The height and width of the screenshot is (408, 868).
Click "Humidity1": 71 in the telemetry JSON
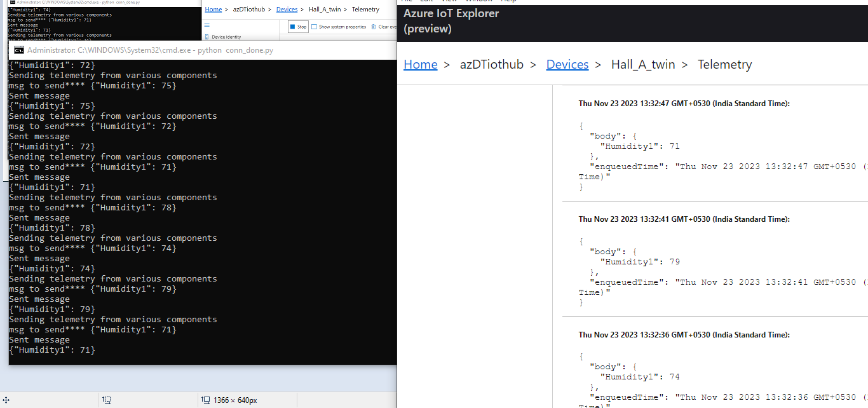[x=640, y=146]
